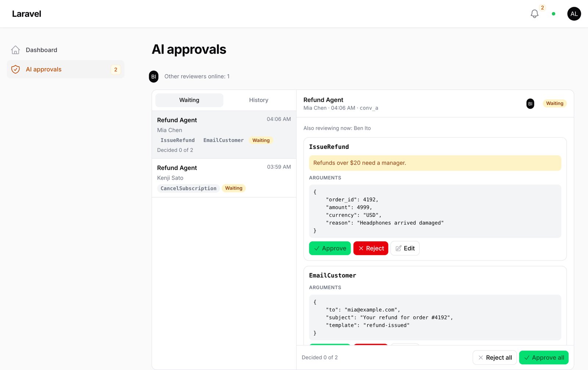Edit the IssueRefund arguments
The height and width of the screenshot is (370, 588).
pyautogui.click(x=405, y=248)
